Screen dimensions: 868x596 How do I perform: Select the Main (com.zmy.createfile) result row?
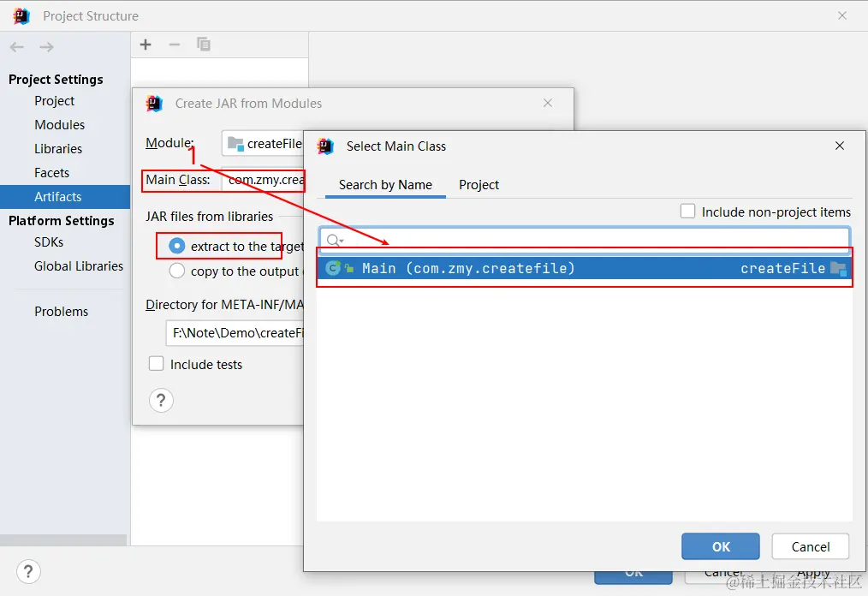(585, 268)
